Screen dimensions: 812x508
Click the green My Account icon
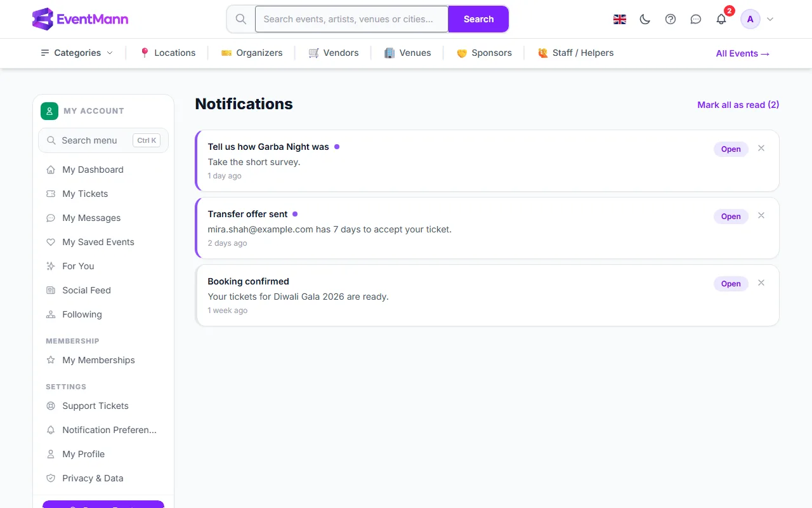pyautogui.click(x=49, y=111)
